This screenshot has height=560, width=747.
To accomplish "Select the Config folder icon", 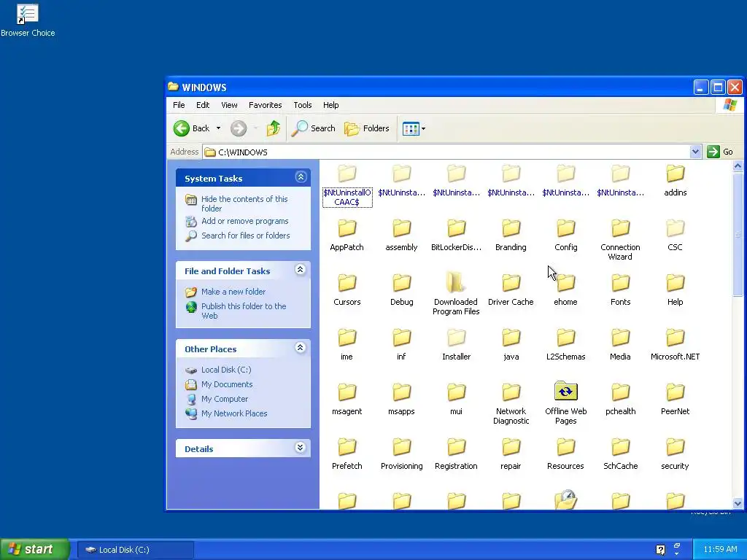I will point(565,228).
